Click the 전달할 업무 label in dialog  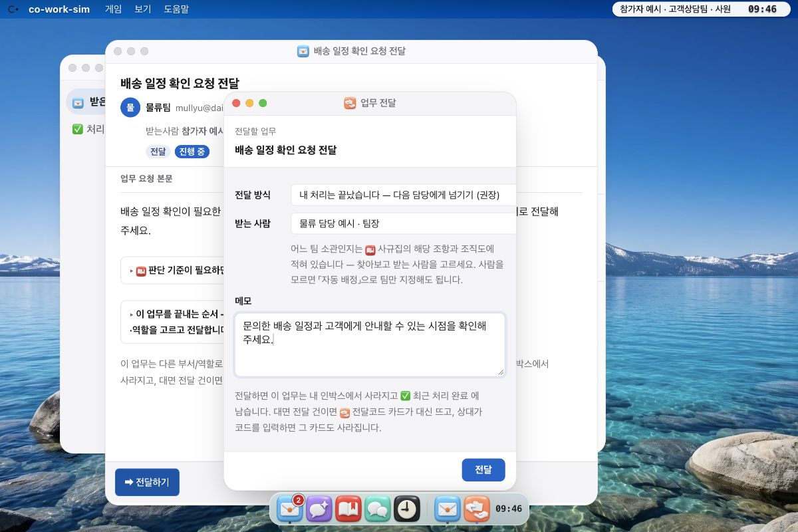click(x=255, y=132)
